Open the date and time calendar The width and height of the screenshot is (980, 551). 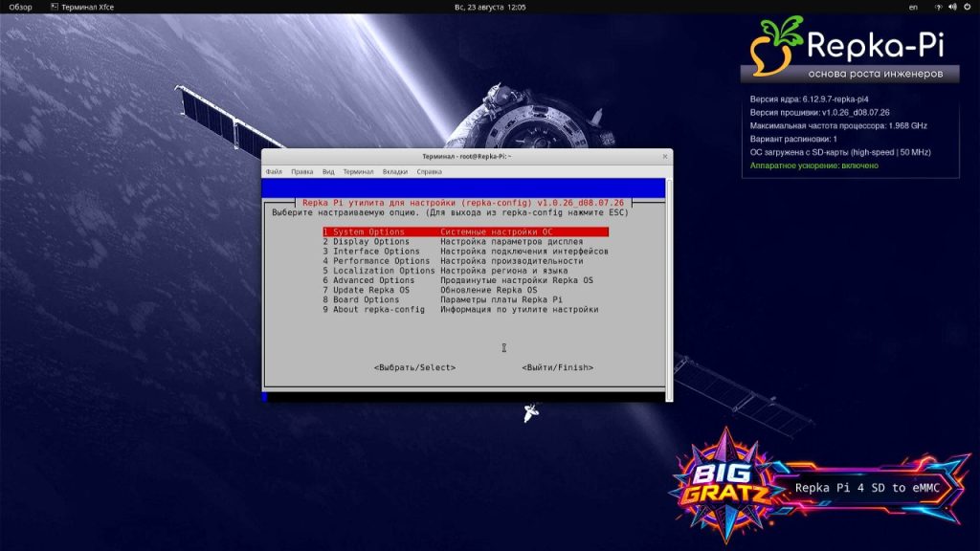pyautogui.click(x=490, y=7)
